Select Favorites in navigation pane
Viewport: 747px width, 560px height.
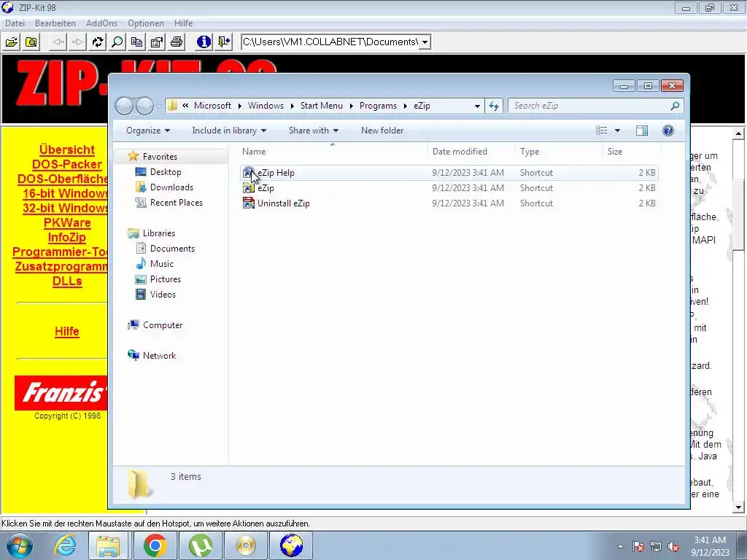pyautogui.click(x=160, y=157)
